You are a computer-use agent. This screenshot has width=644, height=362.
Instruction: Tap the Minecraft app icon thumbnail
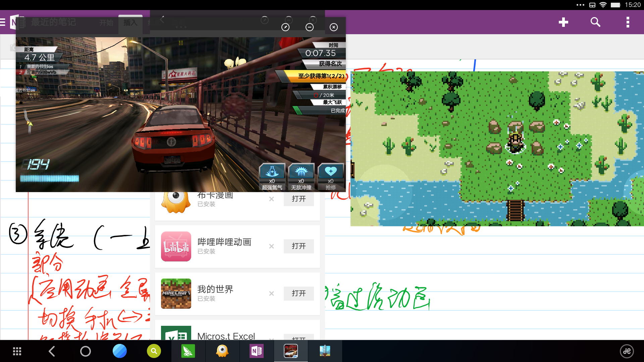[176, 294]
